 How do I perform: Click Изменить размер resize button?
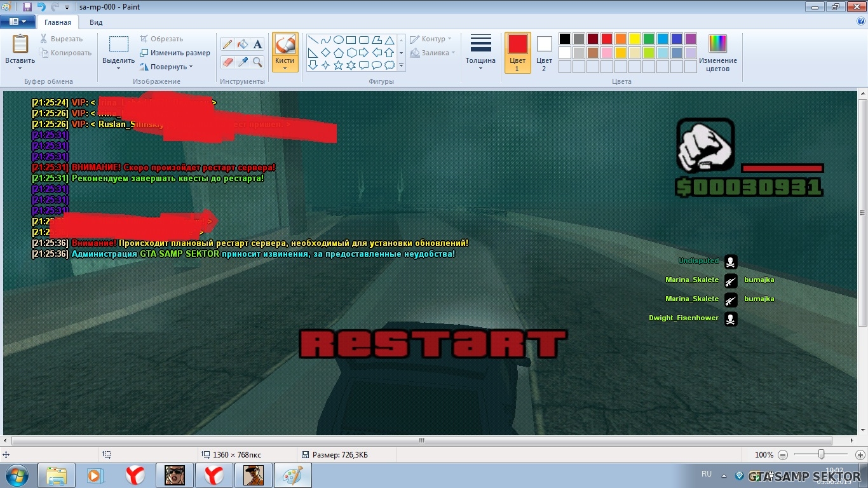click(175, 53)
